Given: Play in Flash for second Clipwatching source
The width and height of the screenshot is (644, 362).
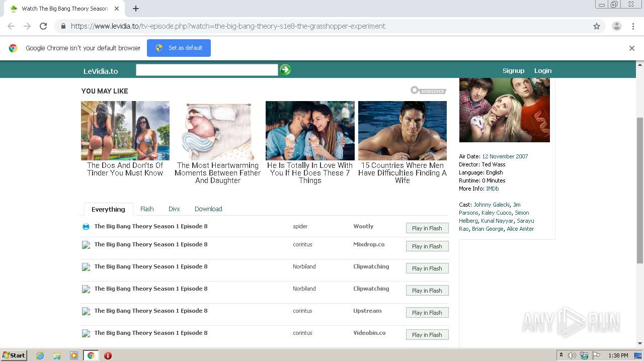Looking at the screenshot, I should 427,291.
